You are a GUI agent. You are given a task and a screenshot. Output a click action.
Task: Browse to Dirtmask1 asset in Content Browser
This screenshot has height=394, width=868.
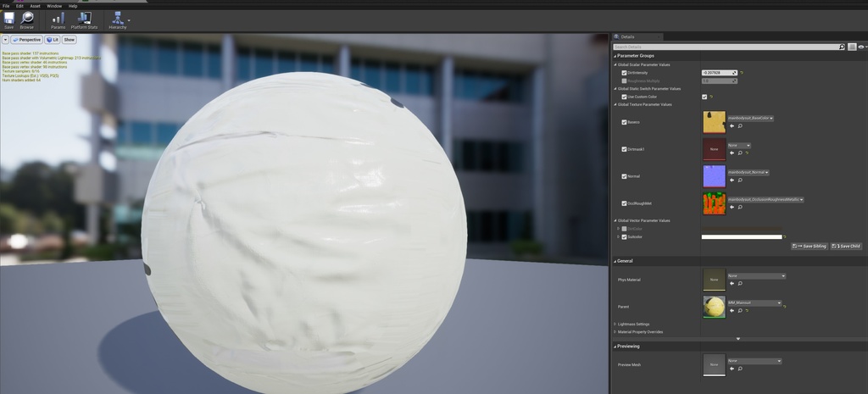739,153
